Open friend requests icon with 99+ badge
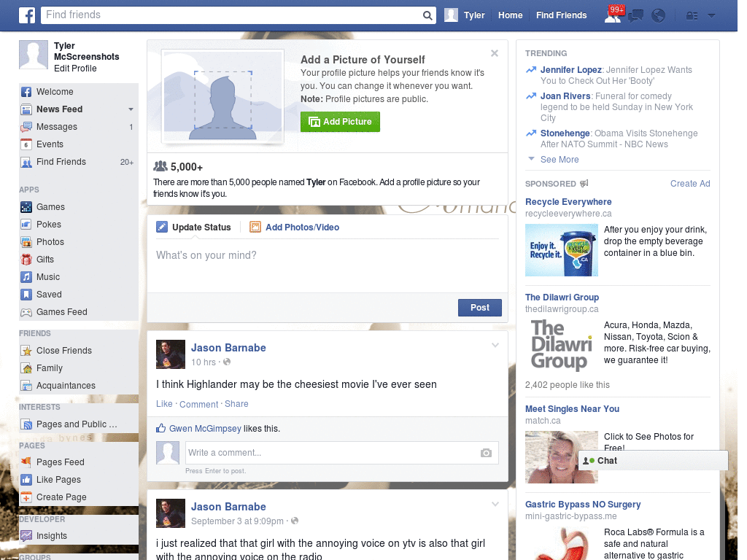 tap(613, 15)
